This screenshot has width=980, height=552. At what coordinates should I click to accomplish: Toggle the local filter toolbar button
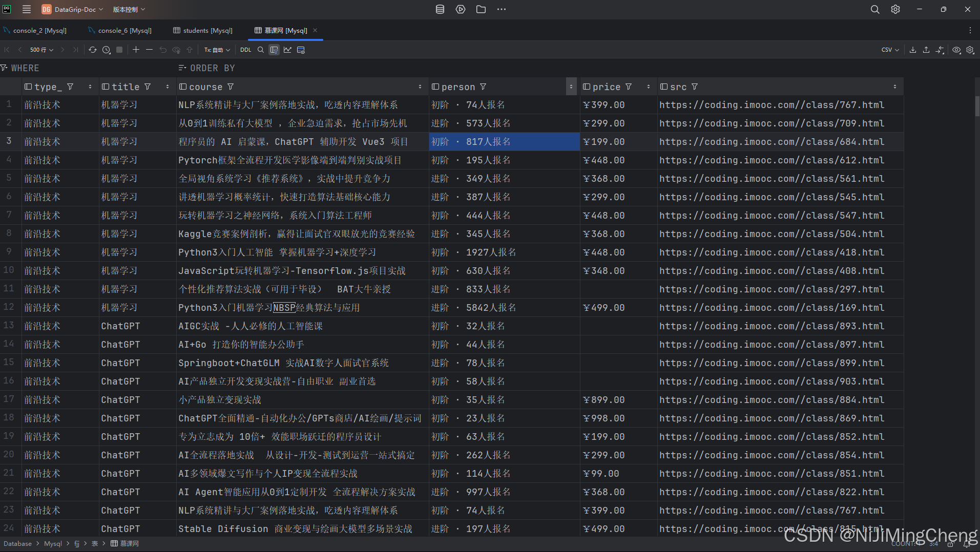coord(274,50)
